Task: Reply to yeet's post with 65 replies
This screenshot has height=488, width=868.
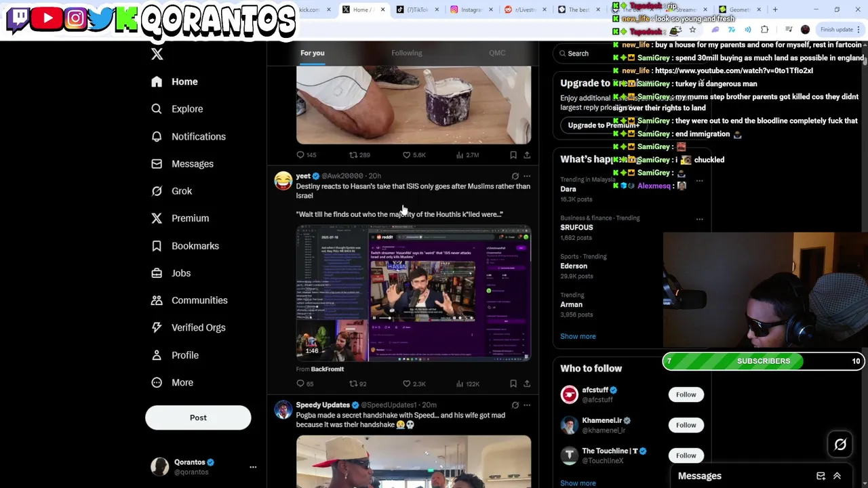Action: [305, 384]
